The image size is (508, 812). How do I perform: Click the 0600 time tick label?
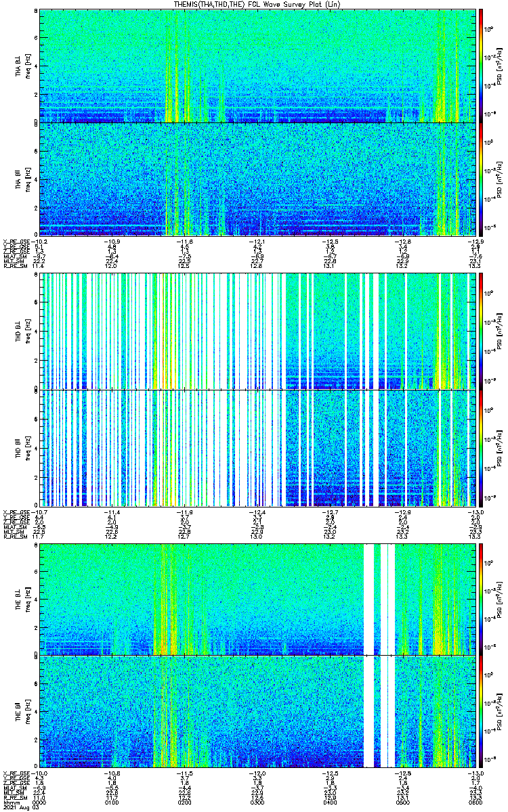pos(475,803)
